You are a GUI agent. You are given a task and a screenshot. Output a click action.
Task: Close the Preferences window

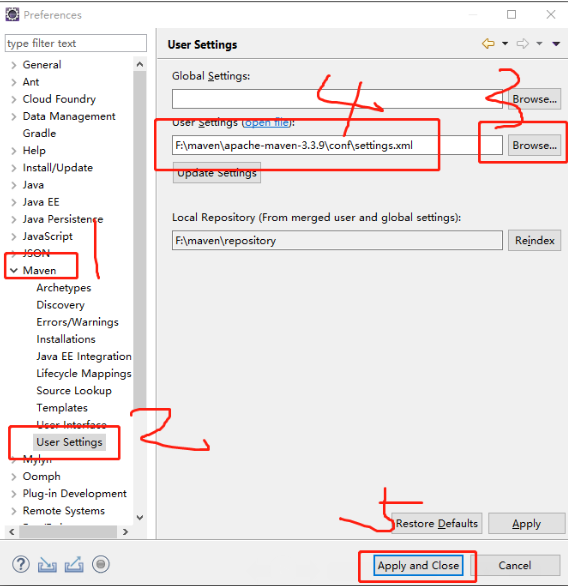pos(551,15)
